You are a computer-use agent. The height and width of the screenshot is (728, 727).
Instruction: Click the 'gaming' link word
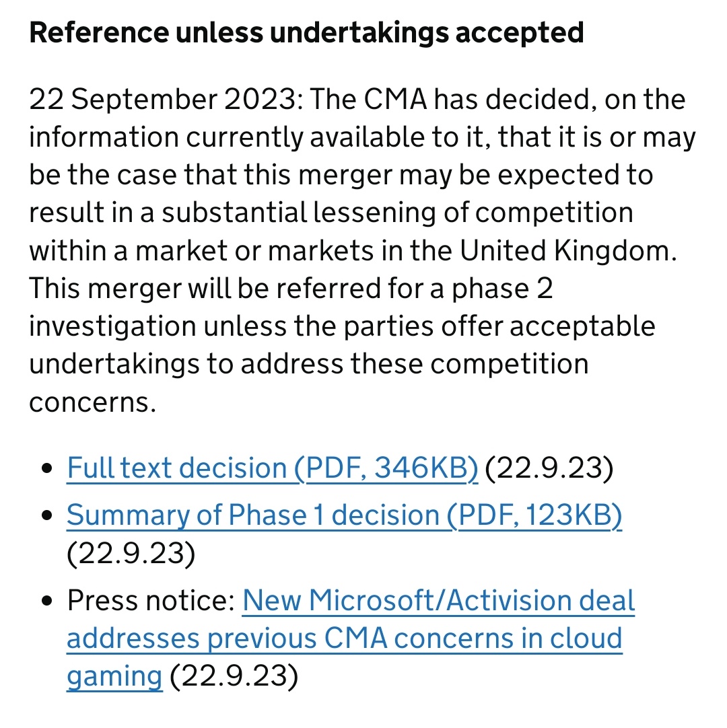point(114,678)
